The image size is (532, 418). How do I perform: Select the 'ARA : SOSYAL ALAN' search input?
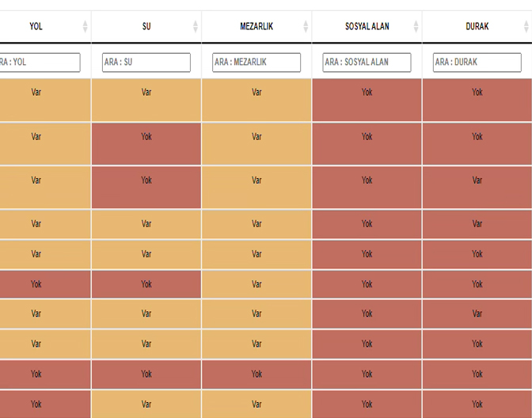[367, 63]
